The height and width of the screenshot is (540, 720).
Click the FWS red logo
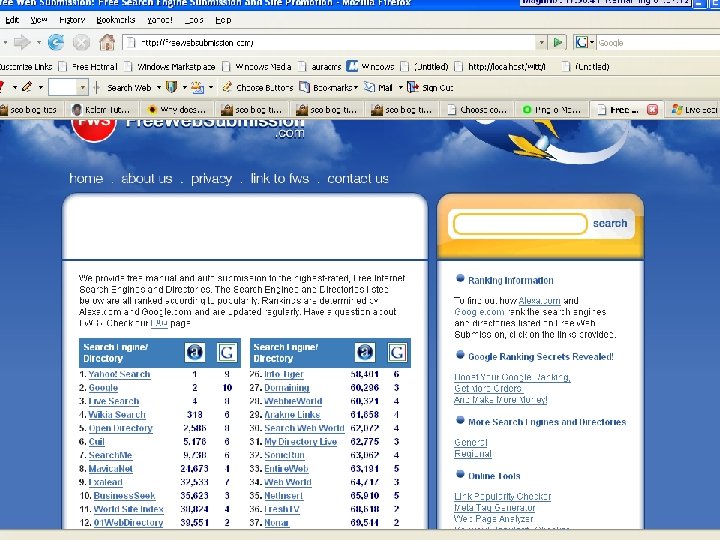point(94,130)
